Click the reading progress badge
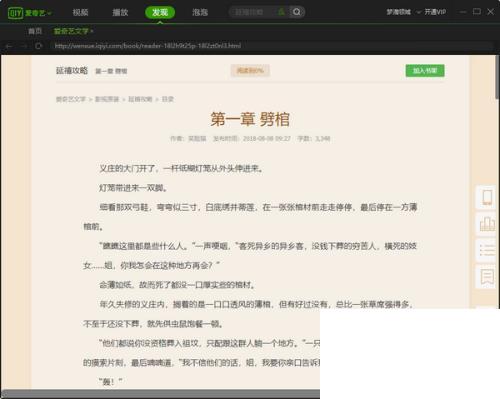The height and width of the screenshot is (399, 500). (x=250, y=71)
